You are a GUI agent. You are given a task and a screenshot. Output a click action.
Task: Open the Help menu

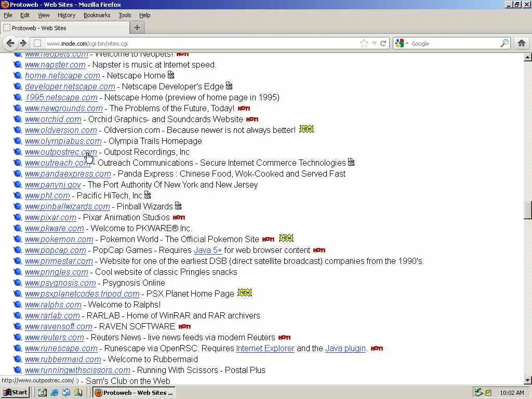click(144, 15)
